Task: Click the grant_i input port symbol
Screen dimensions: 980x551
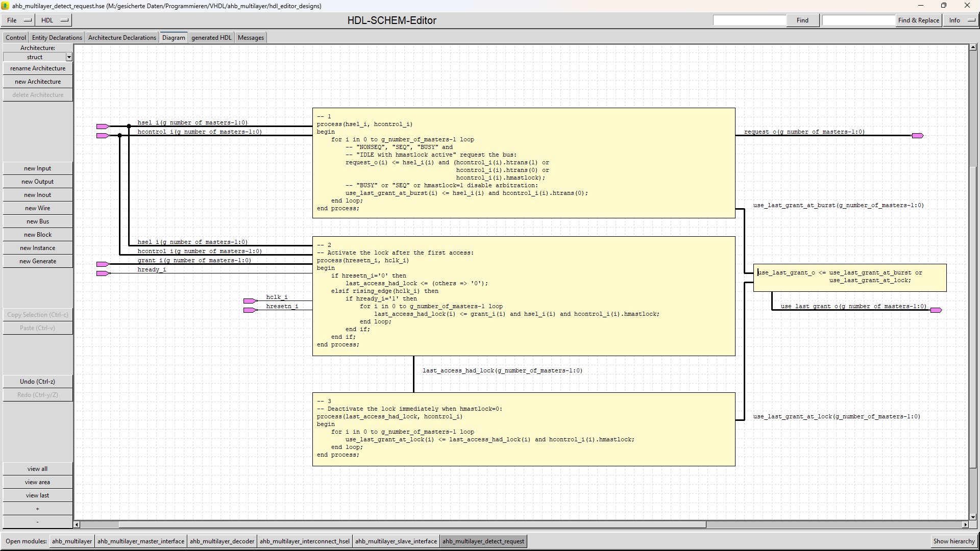Action: click(102, 264)
